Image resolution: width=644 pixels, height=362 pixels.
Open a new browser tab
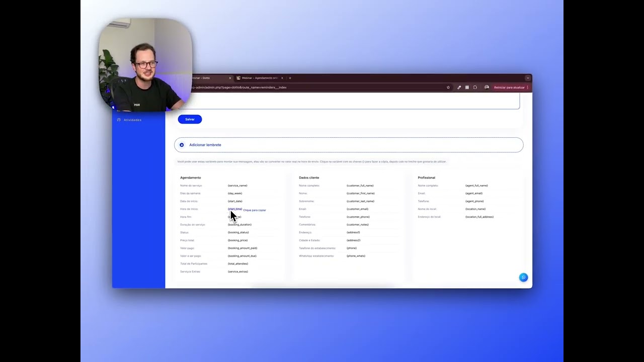coord(290,78)
